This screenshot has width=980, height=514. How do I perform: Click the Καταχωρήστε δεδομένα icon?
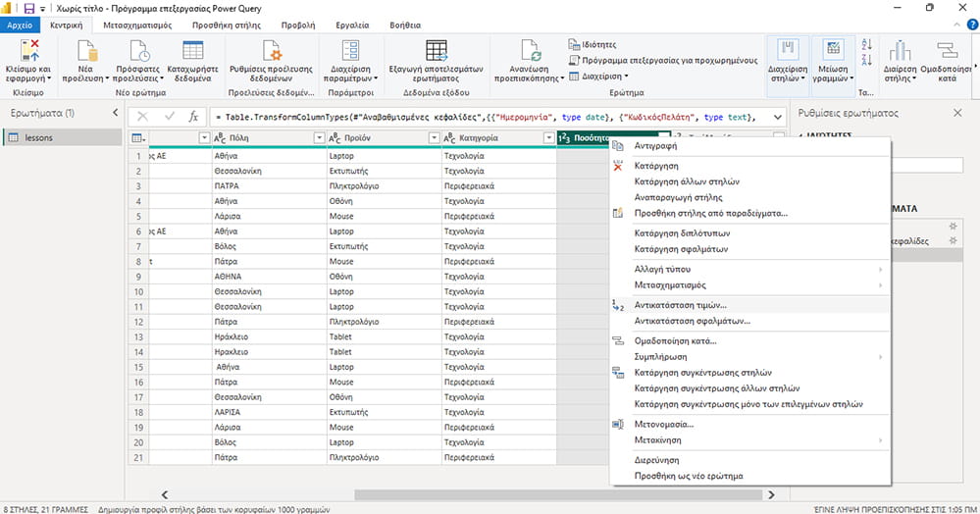pyautogui.click(x=192, y=51)
